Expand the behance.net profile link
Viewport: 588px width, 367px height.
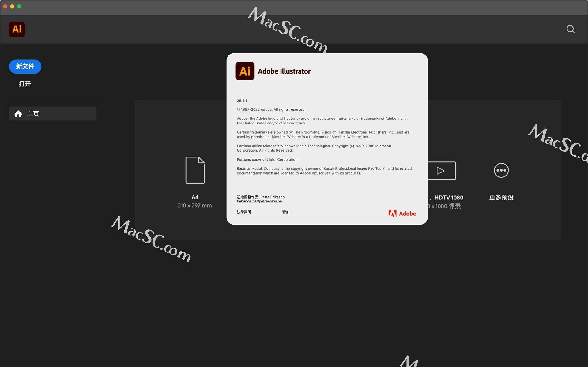pos(259,201)
